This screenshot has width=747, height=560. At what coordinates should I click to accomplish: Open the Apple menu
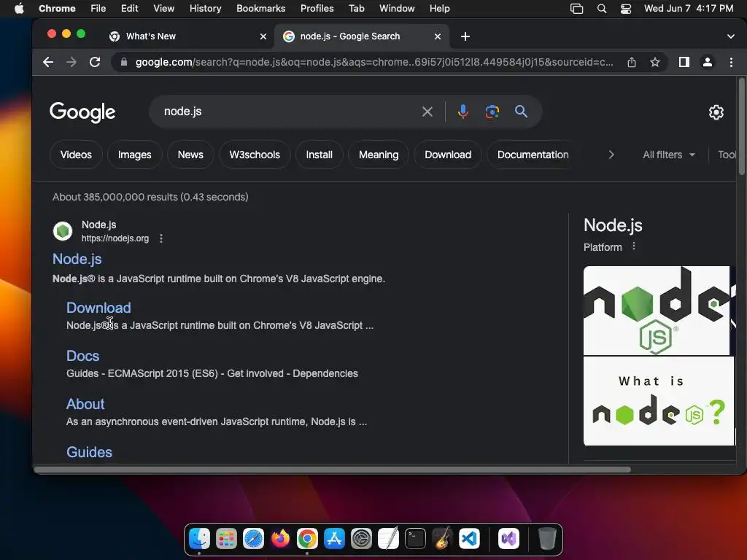[19, 8]
